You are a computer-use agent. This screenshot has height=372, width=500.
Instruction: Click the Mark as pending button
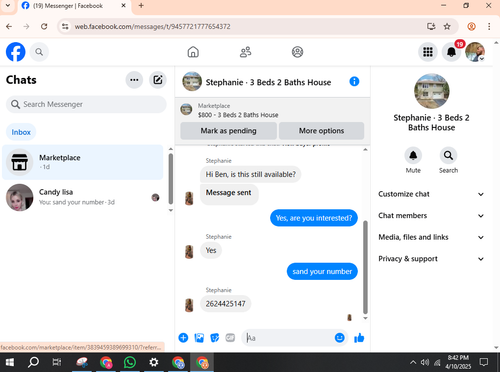(228, 131)
